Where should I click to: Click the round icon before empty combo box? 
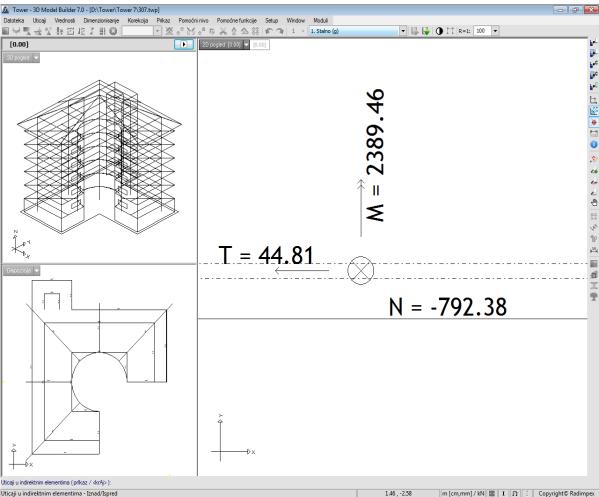coord(113,31)
